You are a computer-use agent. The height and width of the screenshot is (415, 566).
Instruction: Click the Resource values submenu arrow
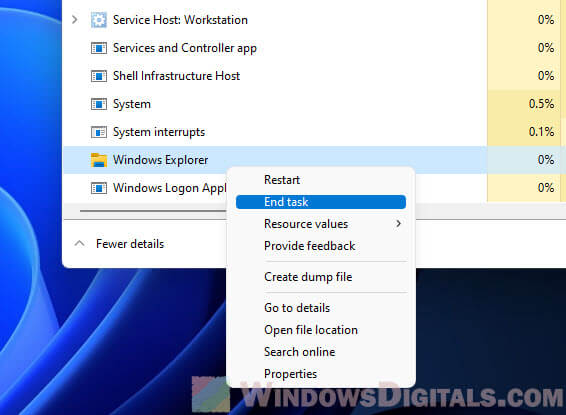click(398, 224)
